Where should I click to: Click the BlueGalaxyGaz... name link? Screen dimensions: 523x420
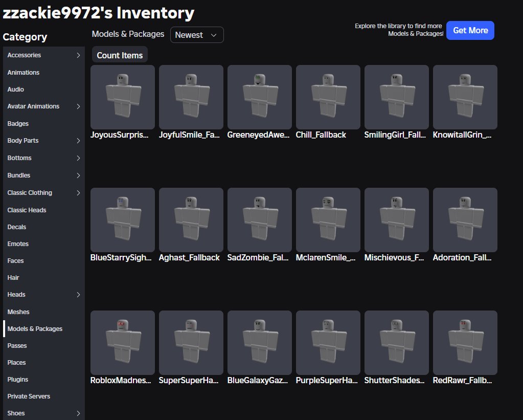[x=258, y=380]
